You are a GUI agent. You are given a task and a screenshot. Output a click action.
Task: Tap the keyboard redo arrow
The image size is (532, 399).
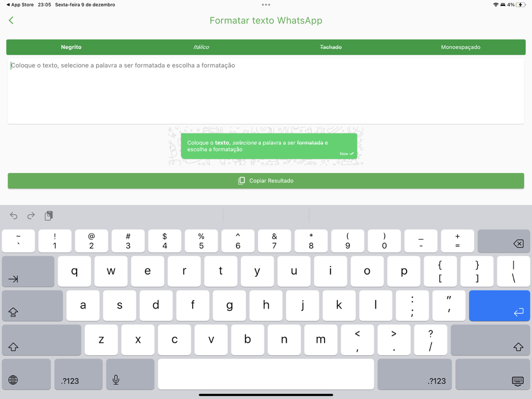[x=31, y=216]
